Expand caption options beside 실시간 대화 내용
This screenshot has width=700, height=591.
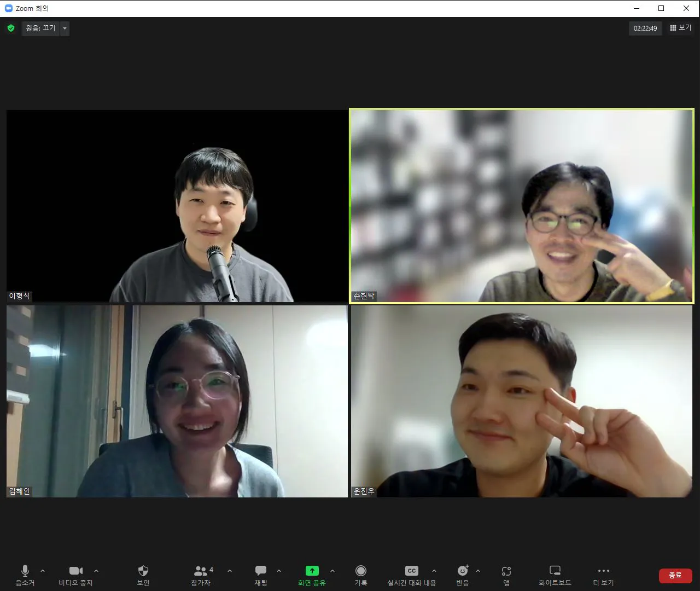point(434,571)
